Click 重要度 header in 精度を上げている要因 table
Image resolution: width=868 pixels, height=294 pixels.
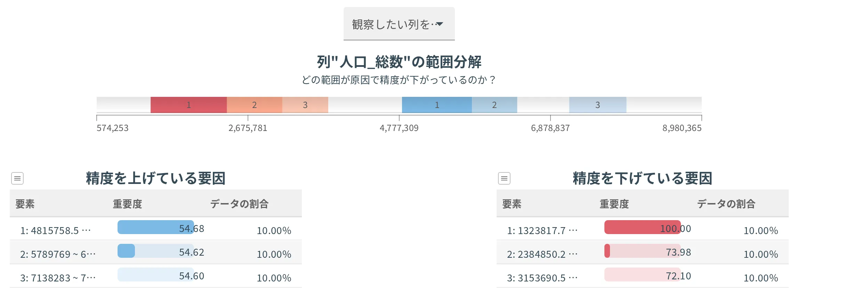click(128, 204)
